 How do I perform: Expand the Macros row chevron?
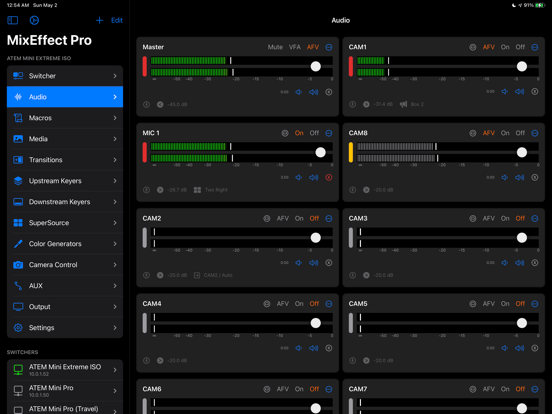pyautogui.click(x=115, y=118)
